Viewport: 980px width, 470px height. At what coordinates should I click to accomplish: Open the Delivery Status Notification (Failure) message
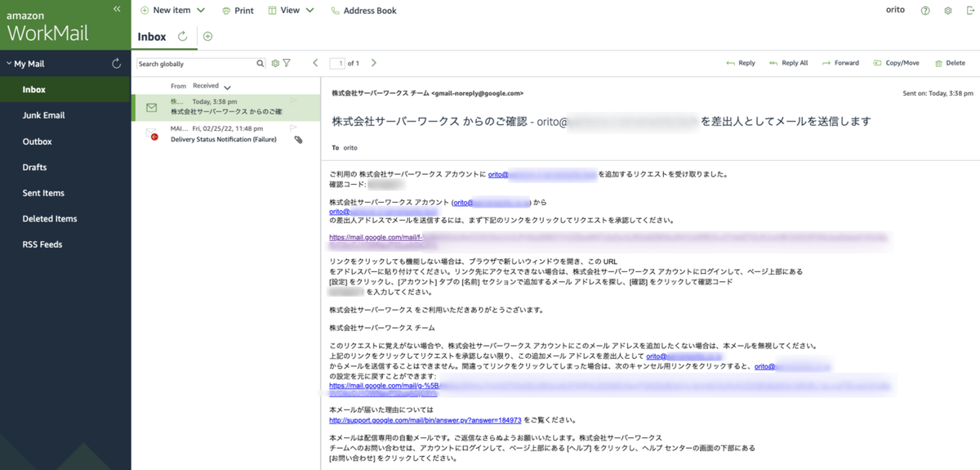(x=226, y=134)
